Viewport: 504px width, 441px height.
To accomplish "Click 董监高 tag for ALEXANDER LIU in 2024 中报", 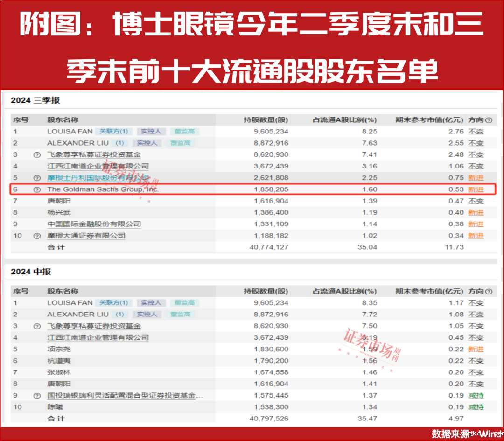I will tap(180, 315).
